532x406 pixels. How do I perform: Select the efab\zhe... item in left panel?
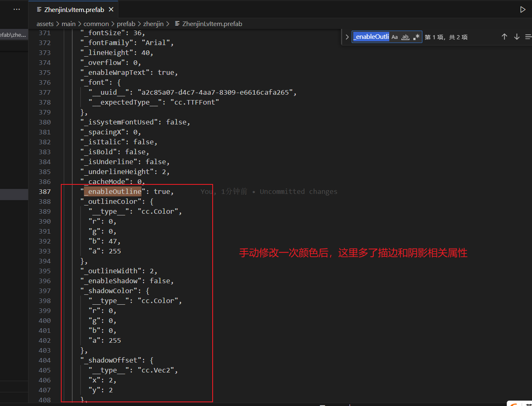(x=13, y=35)
